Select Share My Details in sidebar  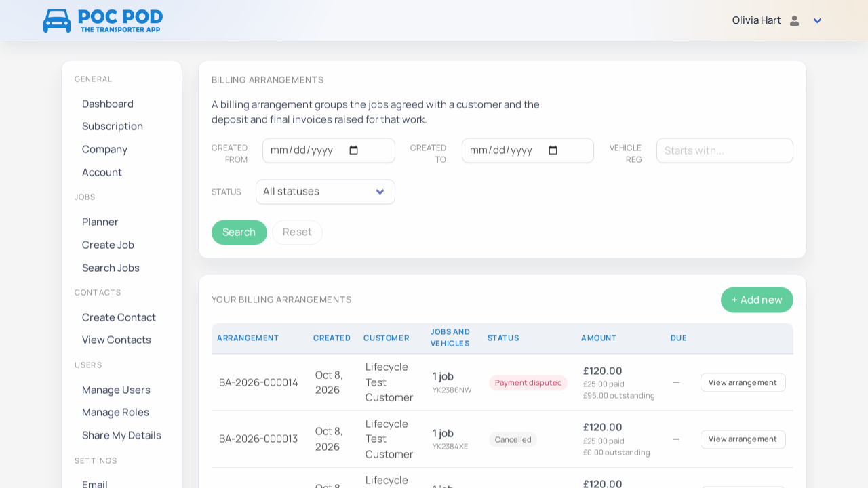[x=122, y=435]
